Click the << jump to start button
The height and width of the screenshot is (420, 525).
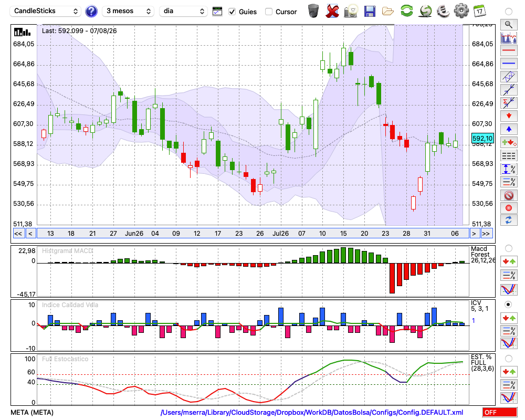coord(18,234)
